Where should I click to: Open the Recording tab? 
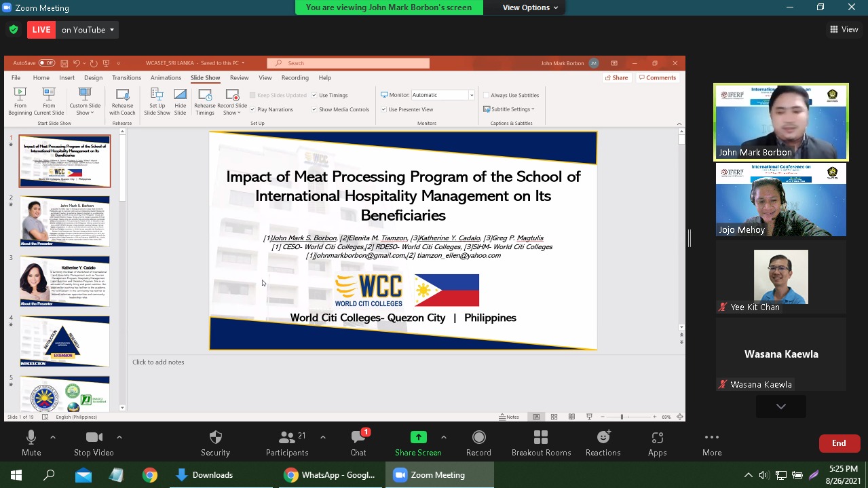point(295,78)
